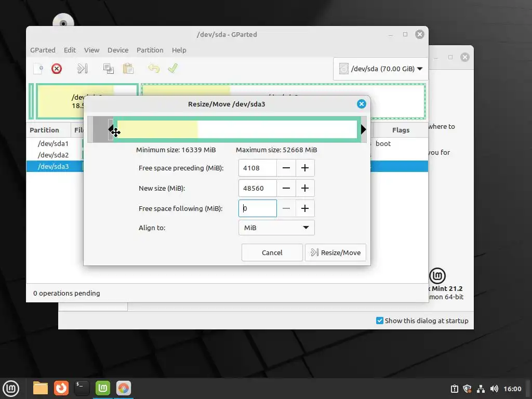
Task: Open the Help menu
Action: 179,50
